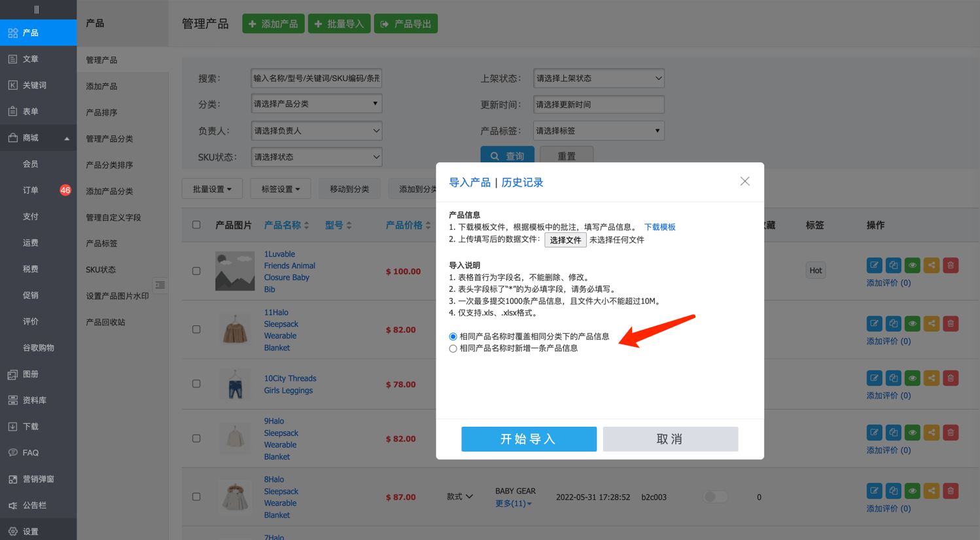The height and width of the screenshot is (540, 980).
Task: Click the 开始导入 button
Action: click(x=529, y=439)
